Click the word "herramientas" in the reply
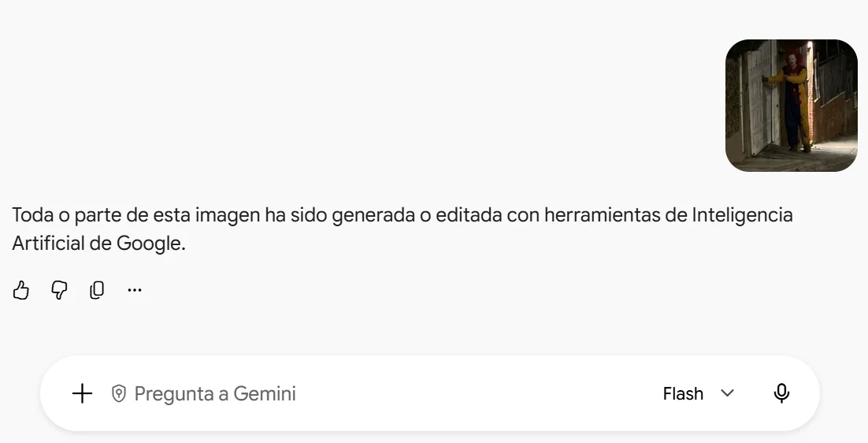Image resolution: width=868 pixels, height=443 pixels. (x=603, y=215)
